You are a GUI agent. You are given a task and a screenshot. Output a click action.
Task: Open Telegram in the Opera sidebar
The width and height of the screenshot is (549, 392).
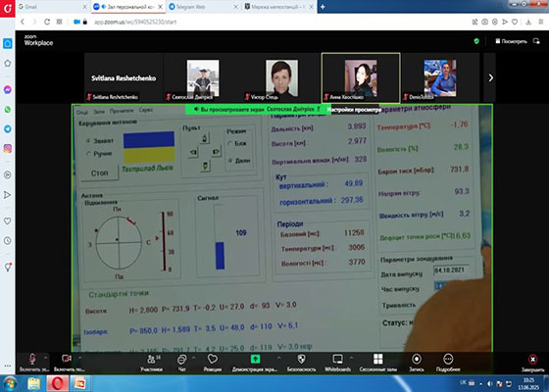8,128
